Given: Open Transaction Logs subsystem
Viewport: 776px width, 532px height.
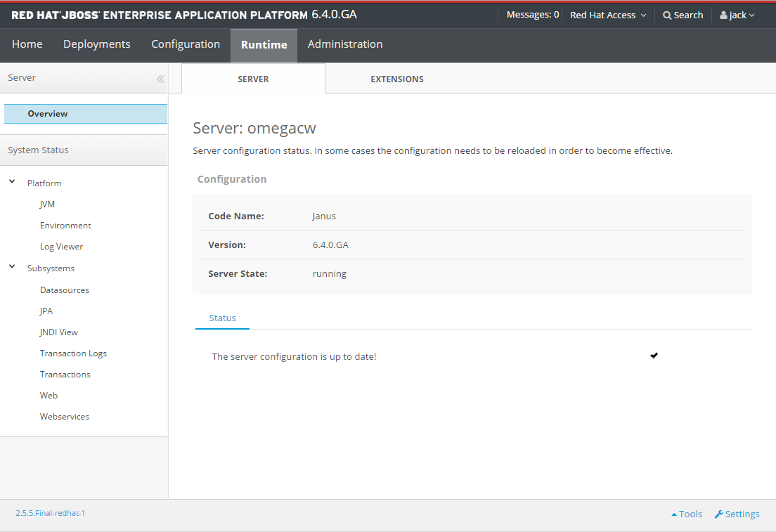Looking at the screenshot, I should click(x=73, y=353).
